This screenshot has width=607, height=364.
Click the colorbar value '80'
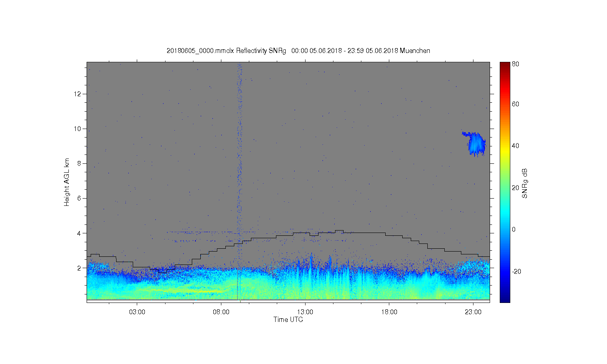click(x=515, y=64)
